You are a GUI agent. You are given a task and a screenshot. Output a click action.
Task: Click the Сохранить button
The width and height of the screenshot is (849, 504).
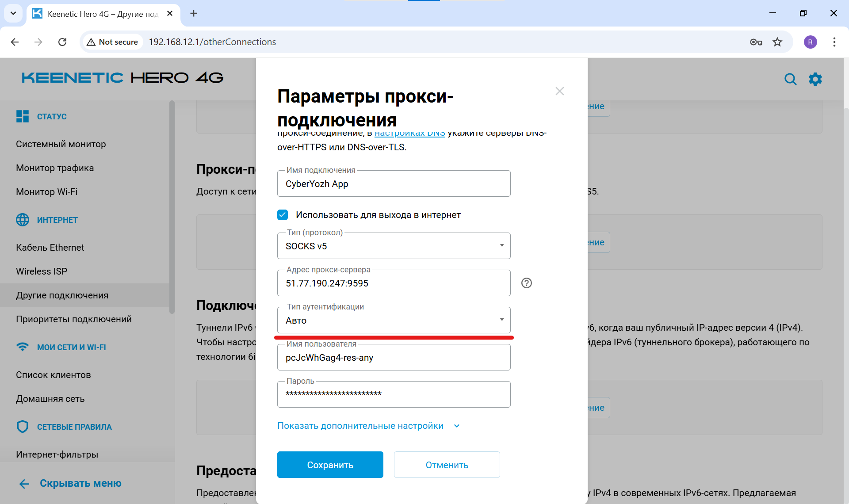330,465
